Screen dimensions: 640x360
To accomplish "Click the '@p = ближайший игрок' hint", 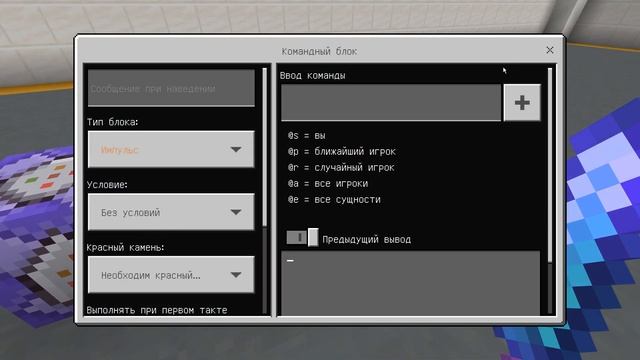I will point(342,151).
